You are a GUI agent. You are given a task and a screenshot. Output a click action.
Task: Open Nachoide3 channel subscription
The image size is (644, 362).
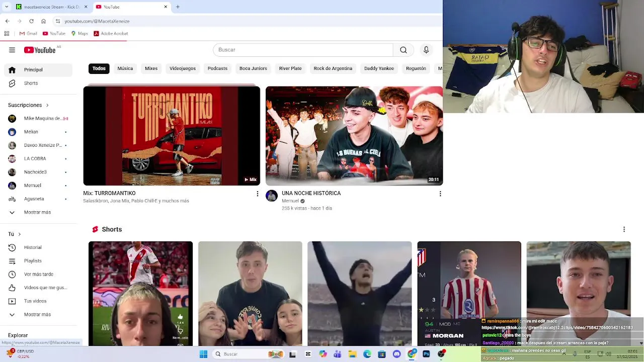38,172
